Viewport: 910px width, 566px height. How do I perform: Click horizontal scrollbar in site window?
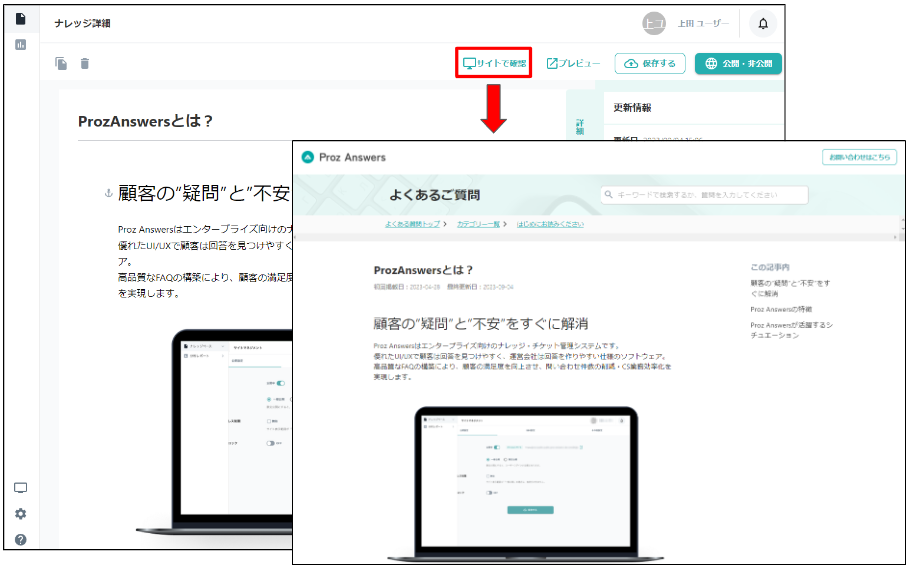[x=597, y=237]
